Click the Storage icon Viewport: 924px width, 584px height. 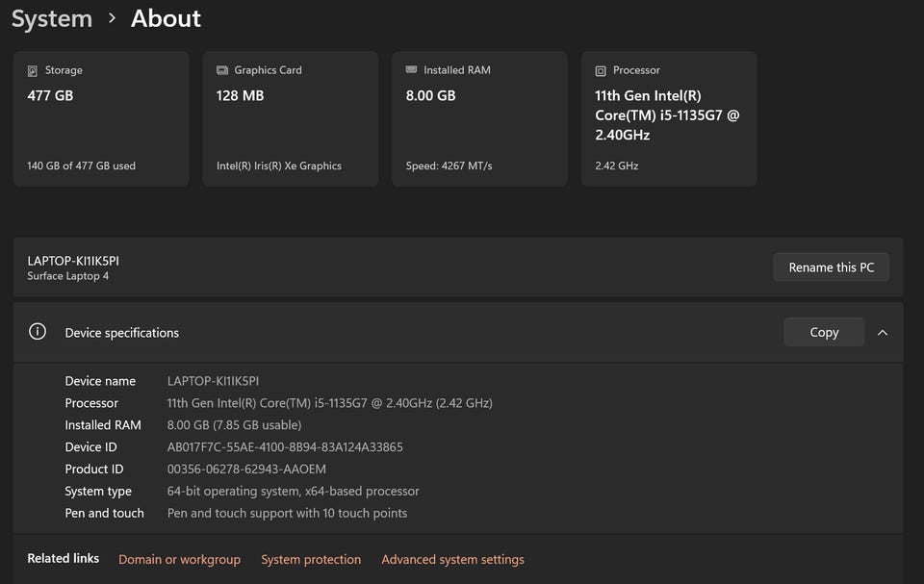(x=33, y=70)
